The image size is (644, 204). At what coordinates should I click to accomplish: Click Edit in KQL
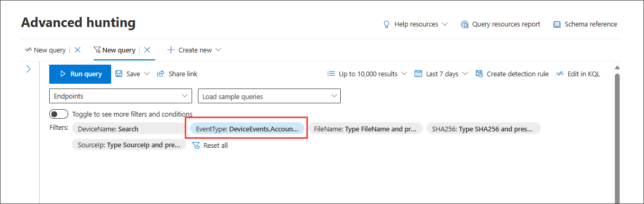point(578,74)
